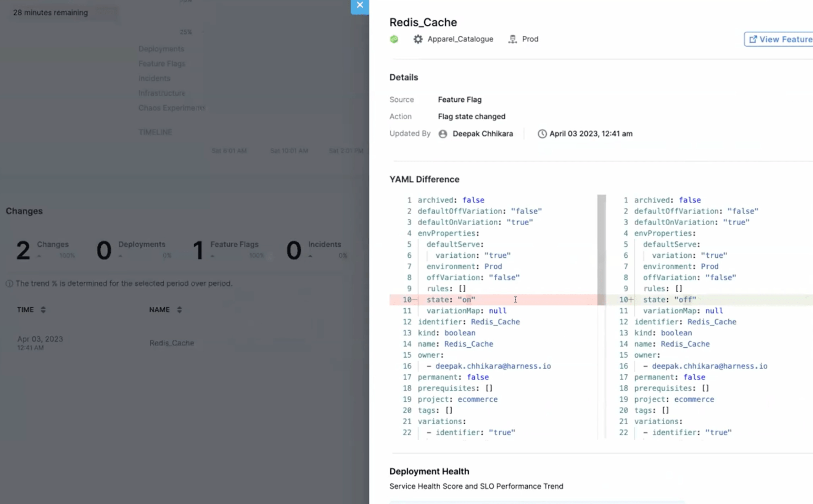Click the Prod environment icon
This screenshot has width=813, height=504.
pos(512,39)
